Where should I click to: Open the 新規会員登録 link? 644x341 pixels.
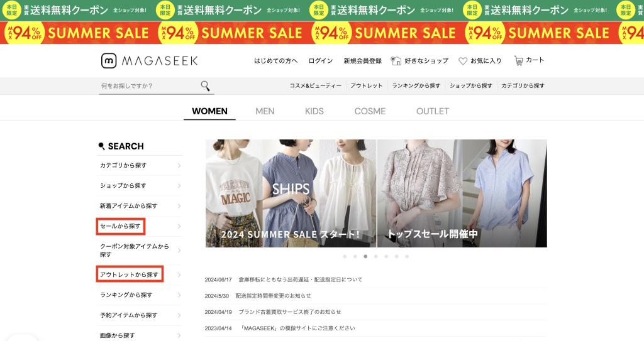(x=363, y=61)
